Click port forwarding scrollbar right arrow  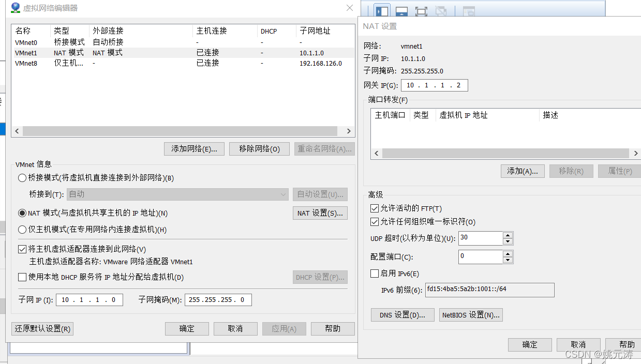point(636,154)
